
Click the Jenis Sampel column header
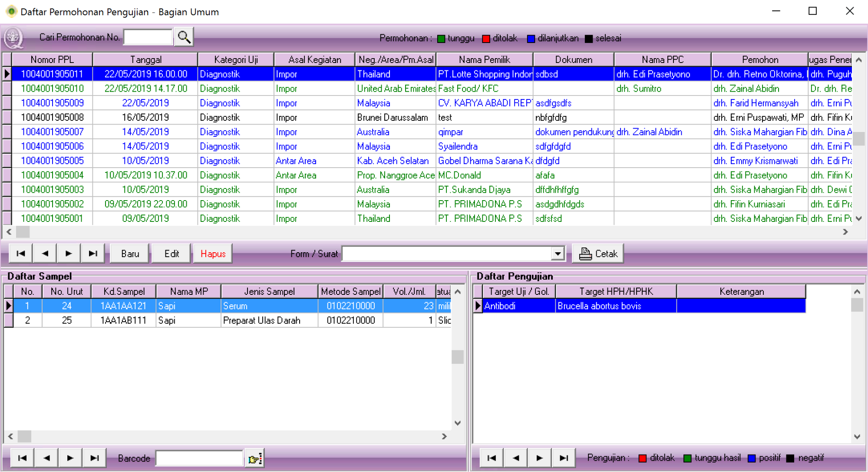click(x=269, y=291)
